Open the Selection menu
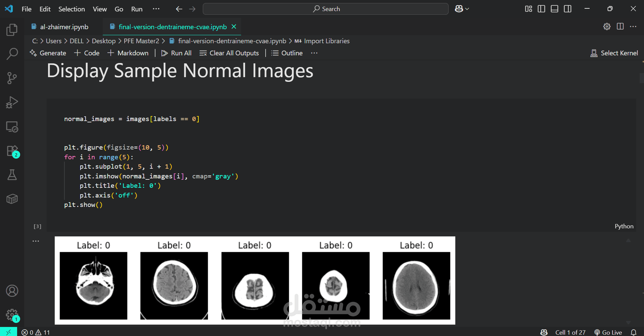644x336 pixels. click(x=72, y=9)
